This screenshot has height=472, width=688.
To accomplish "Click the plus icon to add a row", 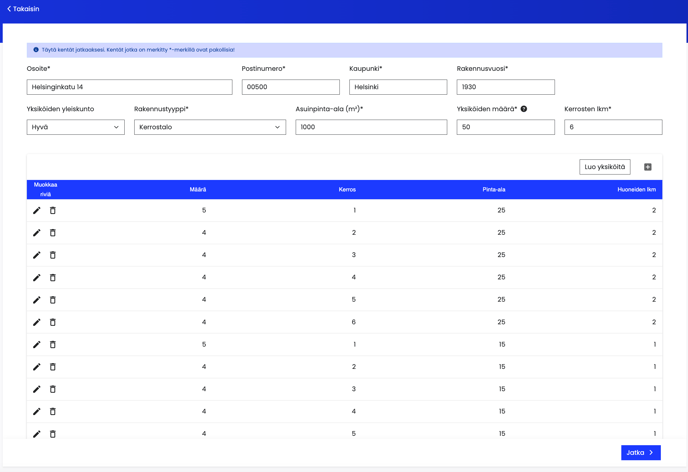I will click(x=647, y=167).
